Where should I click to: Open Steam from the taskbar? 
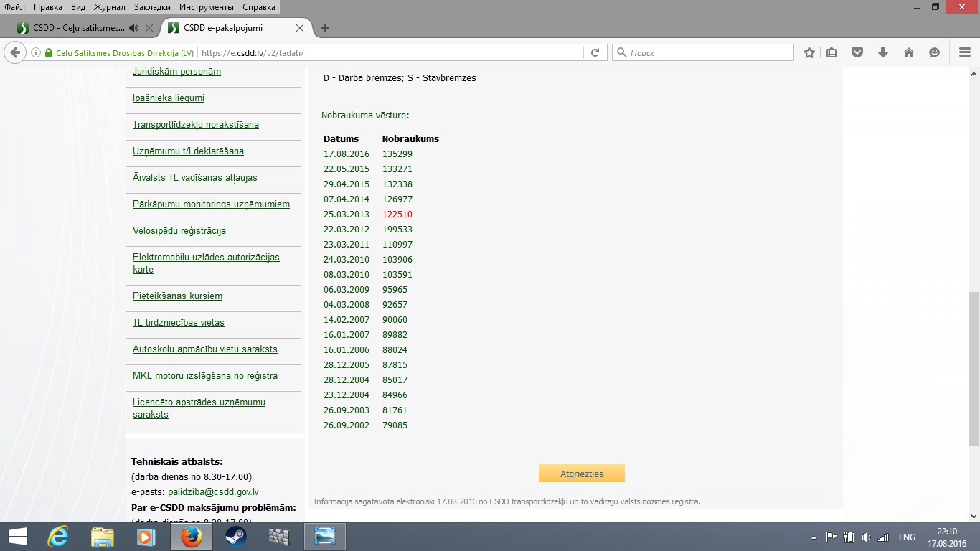236,537
